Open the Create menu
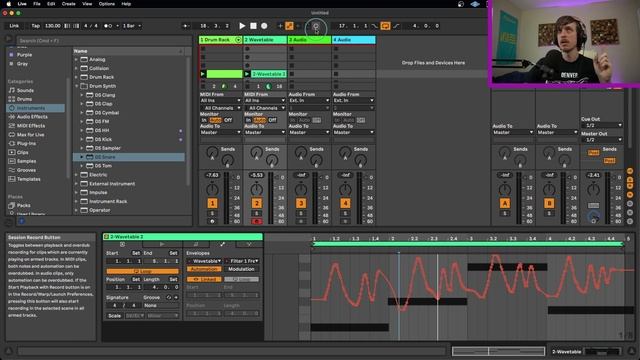 pyautogui.click(x=69, y=4)
